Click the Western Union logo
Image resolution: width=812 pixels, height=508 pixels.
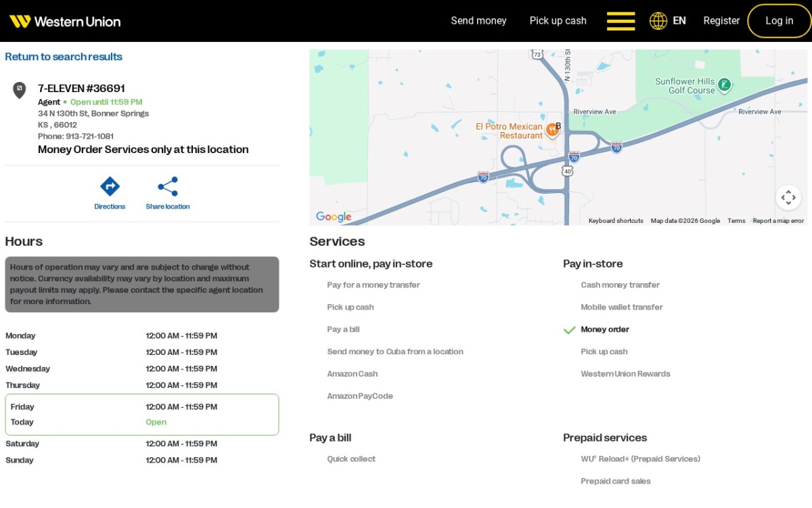(65, 21)
